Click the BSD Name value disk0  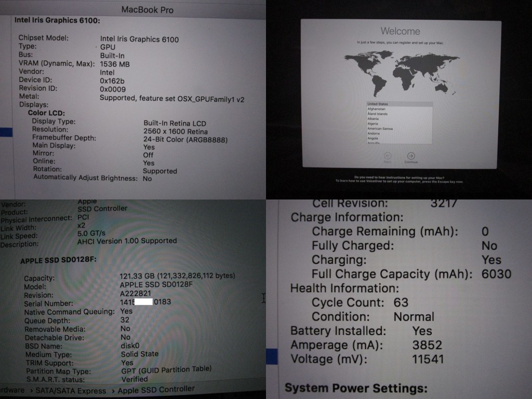130,345
